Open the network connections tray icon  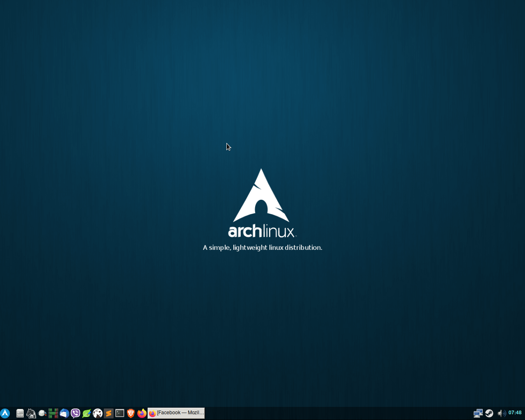[x=478, y=413]
